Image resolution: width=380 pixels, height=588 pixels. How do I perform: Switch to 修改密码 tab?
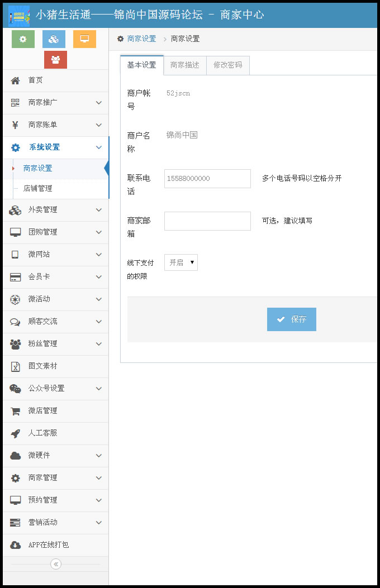point(228,65)
